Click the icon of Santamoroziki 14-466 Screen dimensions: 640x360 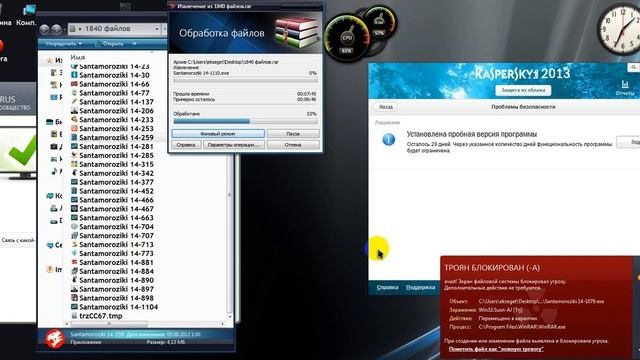pos(74,200)
